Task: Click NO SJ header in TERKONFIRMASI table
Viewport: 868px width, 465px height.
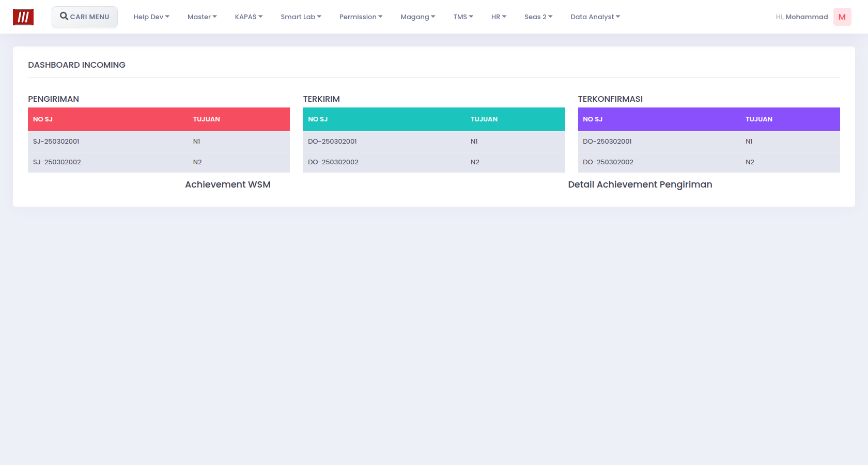Action: click(593, 119)
